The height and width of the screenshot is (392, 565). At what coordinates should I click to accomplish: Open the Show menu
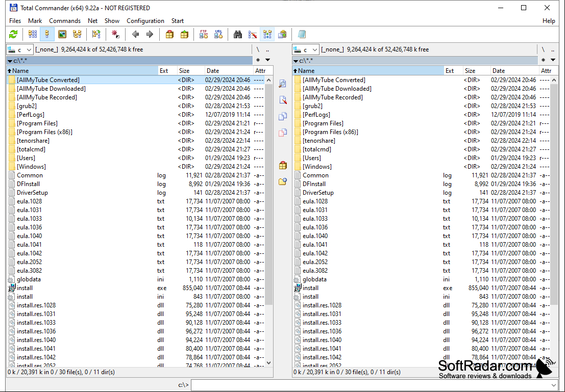point(112,21)
